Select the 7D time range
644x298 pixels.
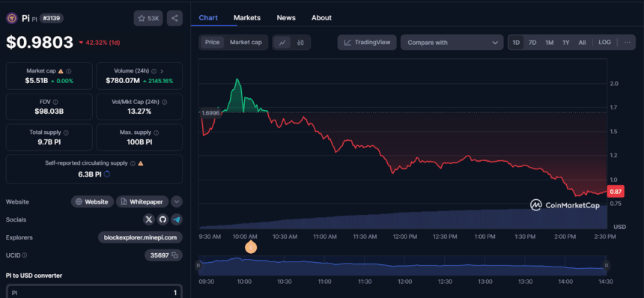pyautogui.click(x=532, y=42)
